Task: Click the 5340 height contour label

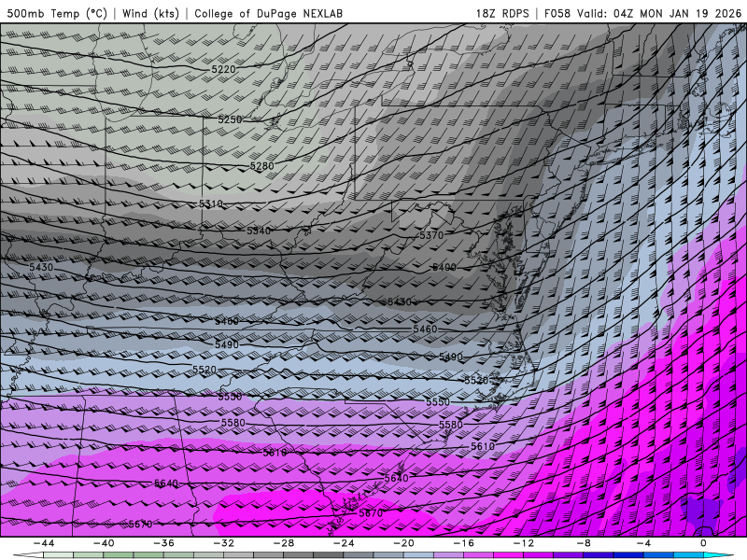Action: (x=259, y=231)
